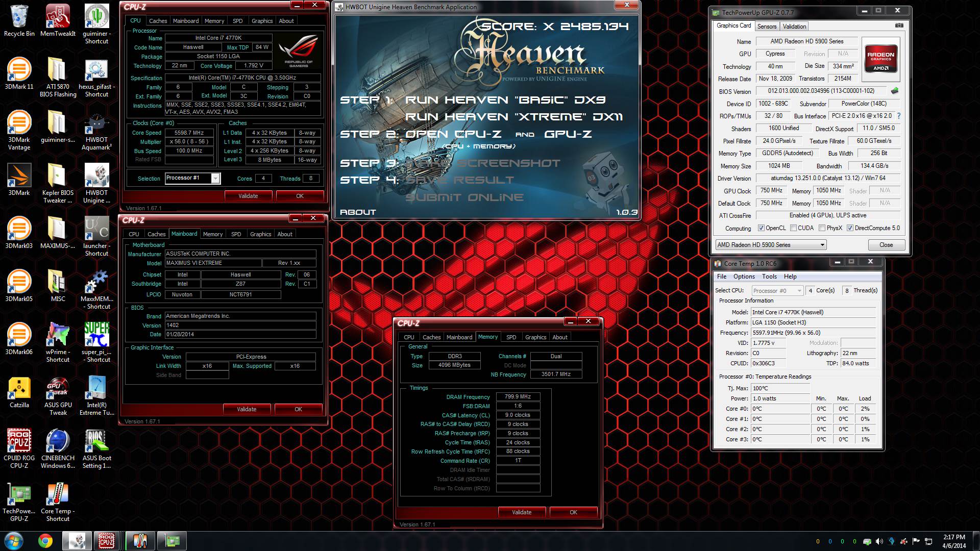Click RUN HEAVEN BASIC DX9 step

click(x=505, y=100)
